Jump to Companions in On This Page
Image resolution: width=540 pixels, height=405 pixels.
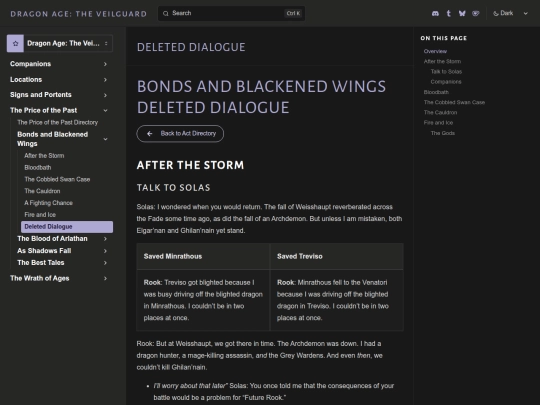pyautogui.click(x=446, y=82)
